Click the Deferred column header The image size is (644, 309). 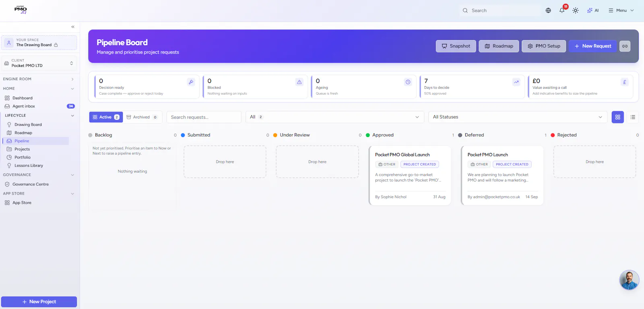(474, 135)
